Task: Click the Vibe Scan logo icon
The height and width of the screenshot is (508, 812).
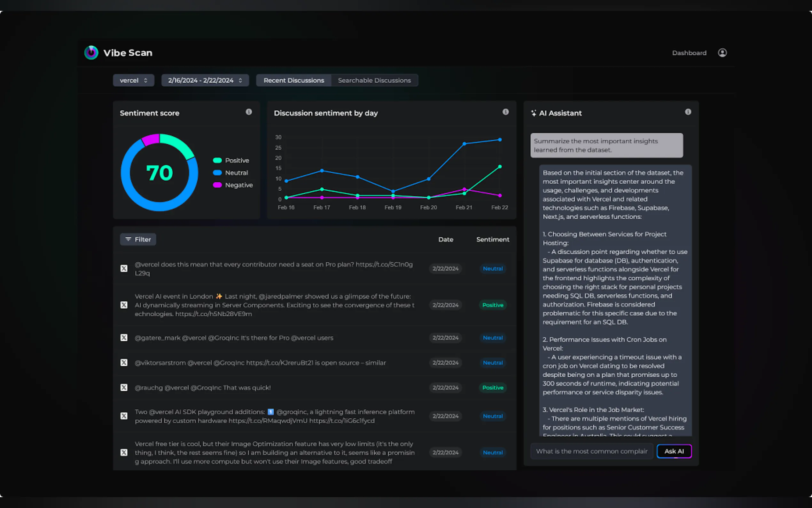Action: coord(91,53)
